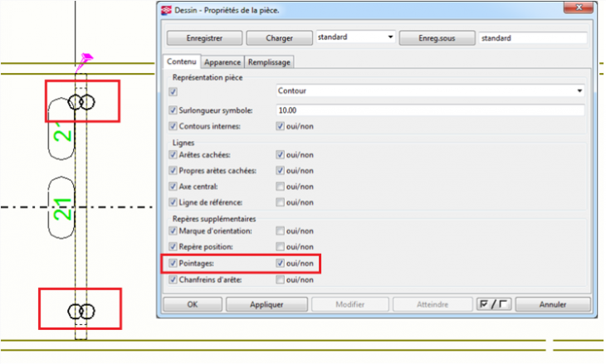This screenshot has height=364, width=606.
Task: Close the Propriétés de la pièce dialog
Action: point(579,7)
